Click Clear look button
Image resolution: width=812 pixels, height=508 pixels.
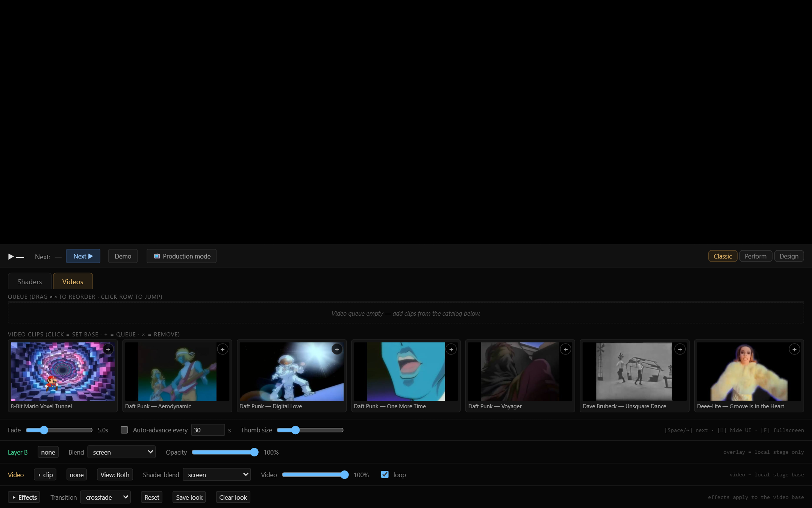point(233,497)
